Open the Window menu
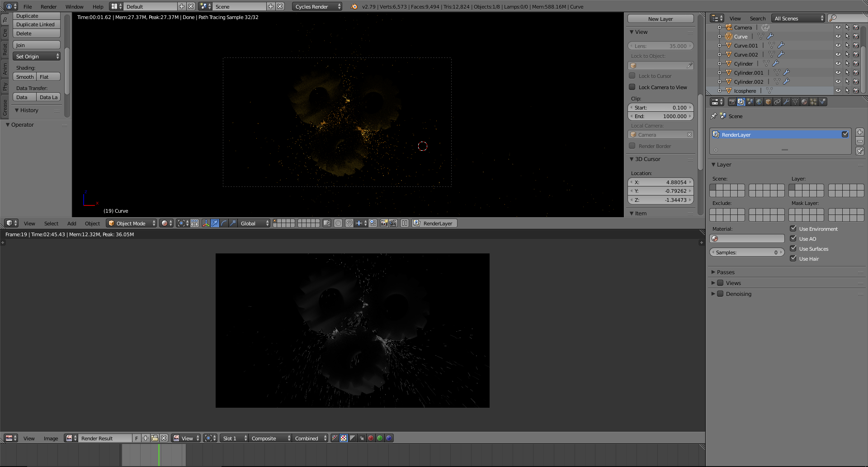Viewport: 868px width, 467px height. (74, 6)
